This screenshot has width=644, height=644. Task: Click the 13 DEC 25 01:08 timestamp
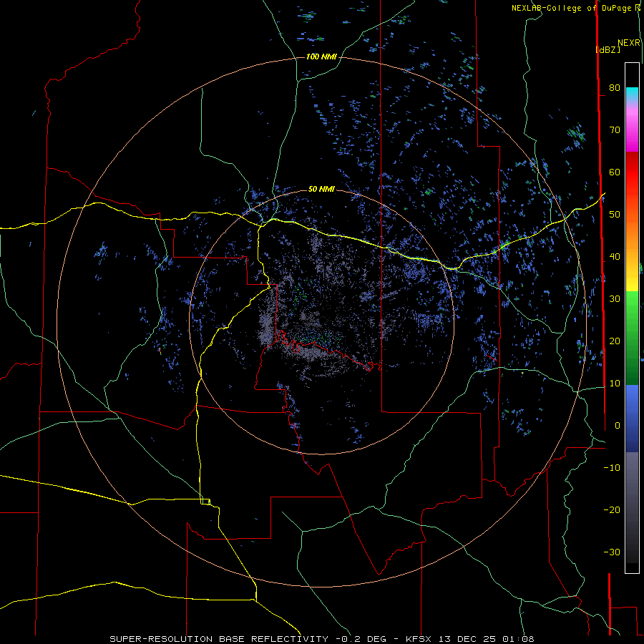(486, 639)
